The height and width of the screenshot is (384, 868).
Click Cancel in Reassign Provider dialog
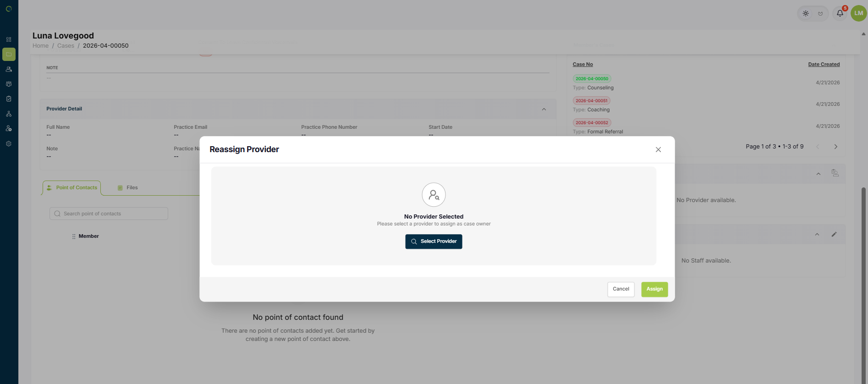pyautogui.click(x=621, y=289)
